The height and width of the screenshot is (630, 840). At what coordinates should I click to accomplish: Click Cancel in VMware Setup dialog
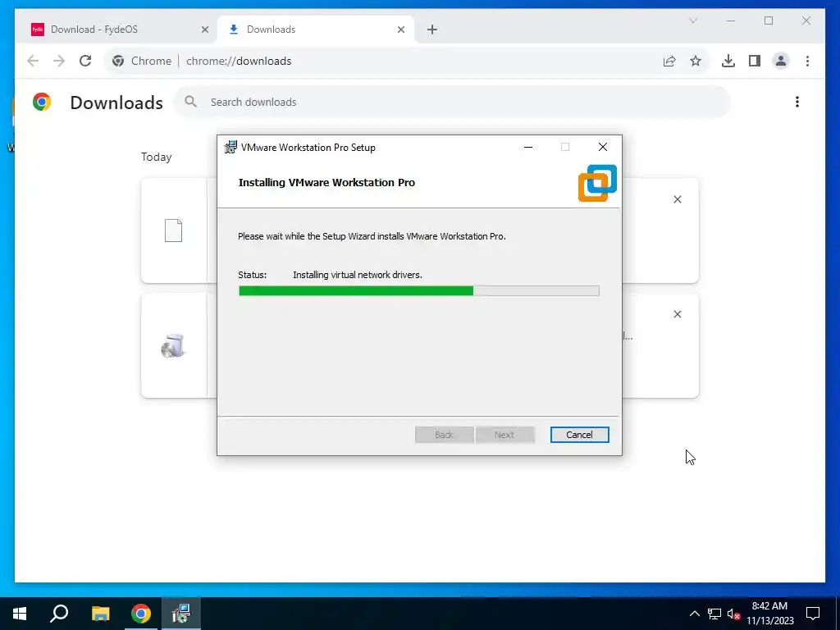coord(579,435)
